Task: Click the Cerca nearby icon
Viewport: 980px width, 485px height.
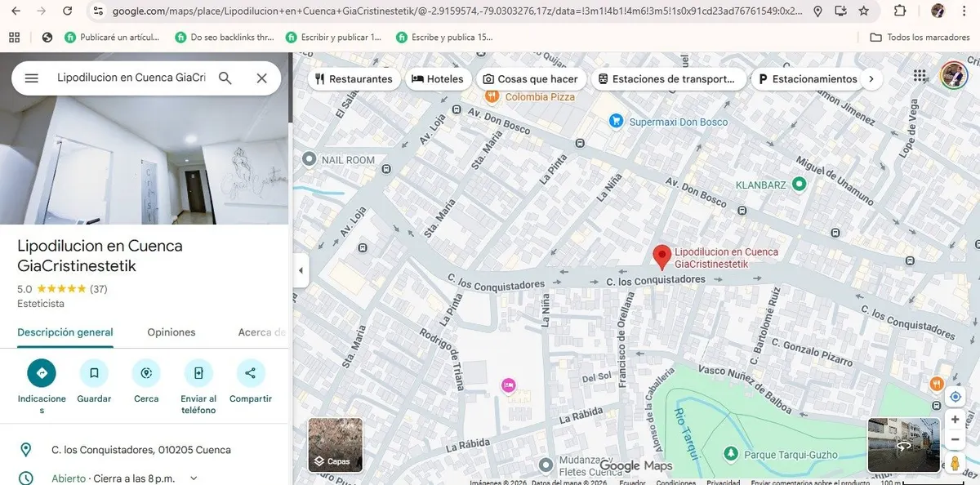Action: (x=146, y=373)
